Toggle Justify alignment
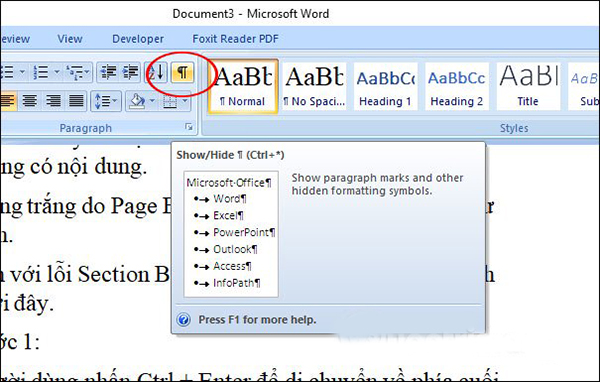This screenshot has width=600, height=382. click(x=76, y=101)
